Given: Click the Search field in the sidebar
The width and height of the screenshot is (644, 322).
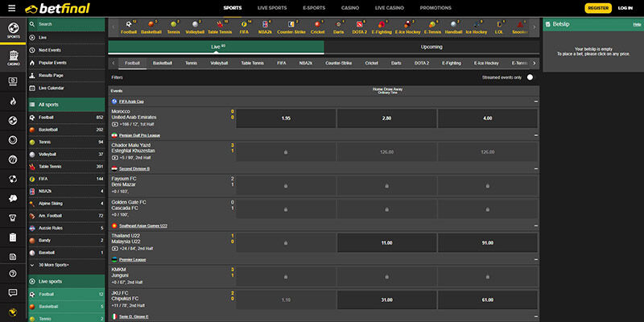Looking at the screenshot, I should [x=67, y=24].
